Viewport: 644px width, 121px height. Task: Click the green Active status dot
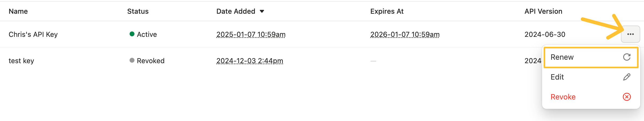tap(132, 34)
